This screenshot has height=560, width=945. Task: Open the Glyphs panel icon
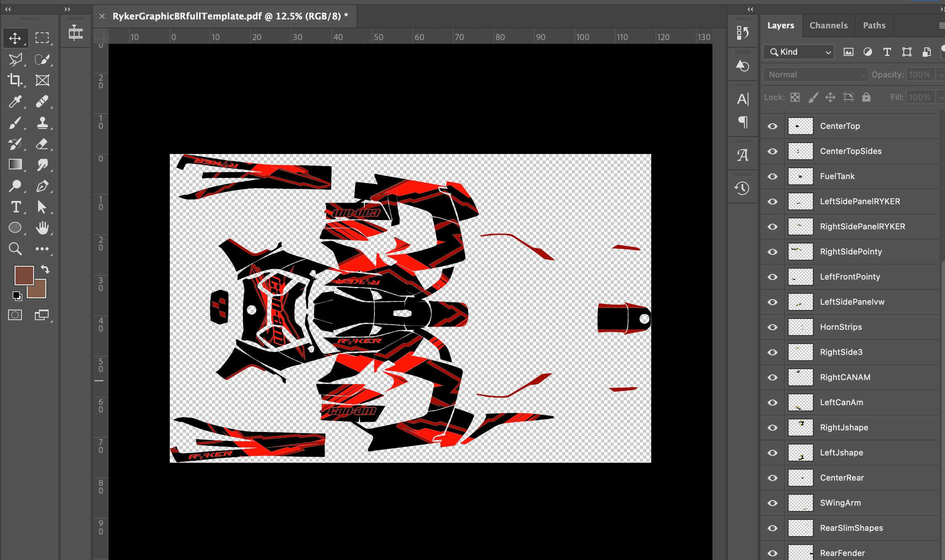point(742,155)
